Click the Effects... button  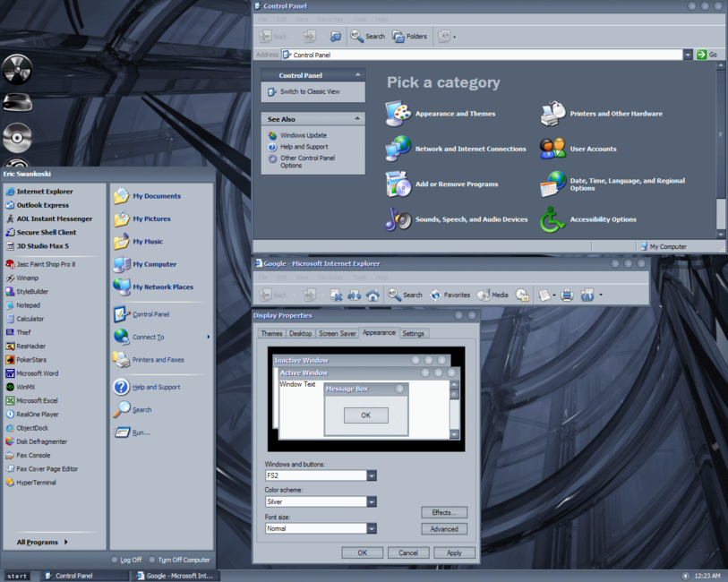pyautogui.click(x=444, y=512)
